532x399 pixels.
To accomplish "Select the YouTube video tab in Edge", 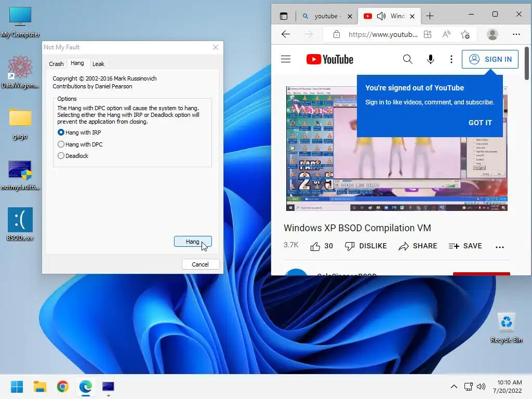I will point(390,16).
